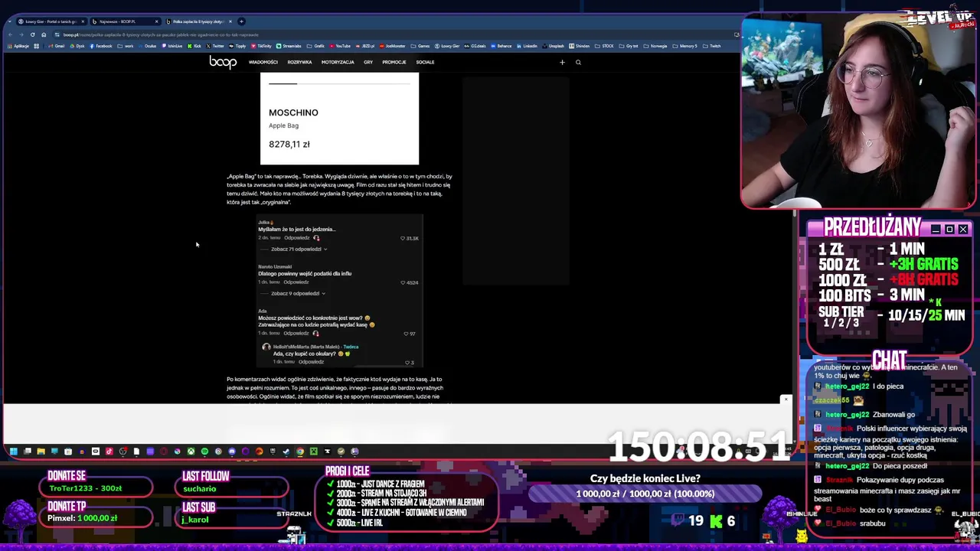This screenshot has height=551, width=980.
Task: Open GRY menu on boop
Action: (368, 62)
